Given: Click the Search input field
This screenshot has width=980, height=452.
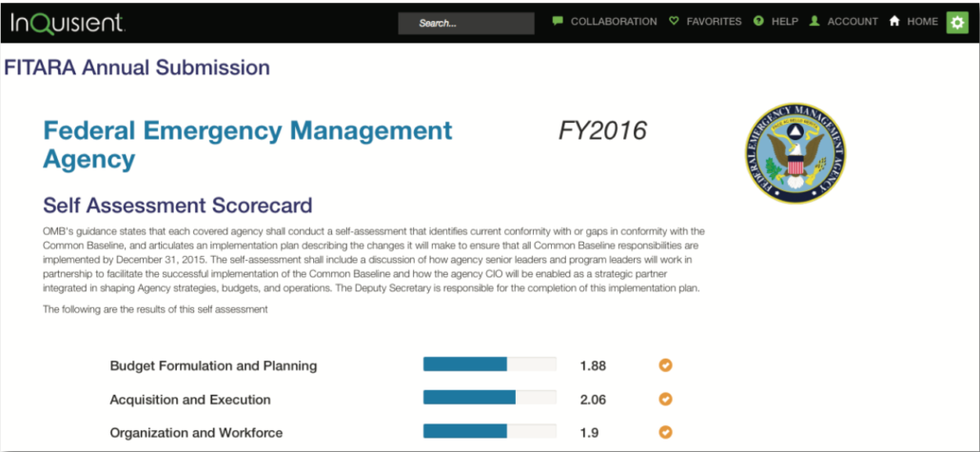Looking at the screenshot, I should coord(466,24).
